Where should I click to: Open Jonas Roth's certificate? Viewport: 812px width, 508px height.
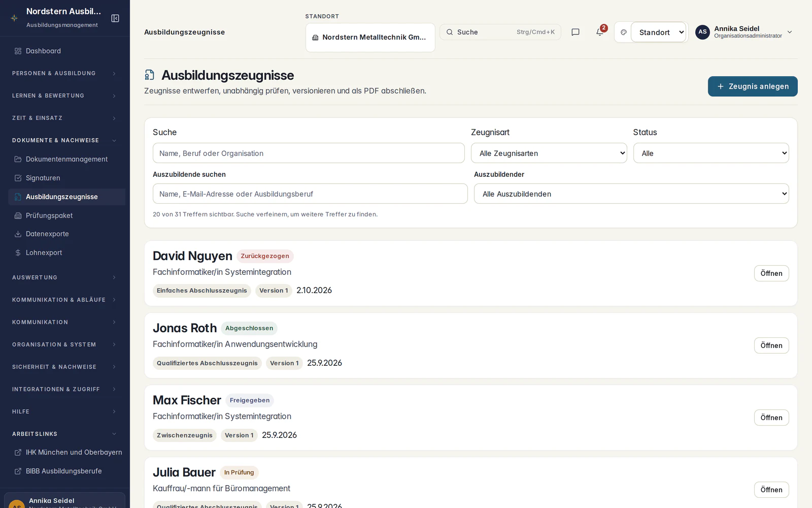coord(771,345)
